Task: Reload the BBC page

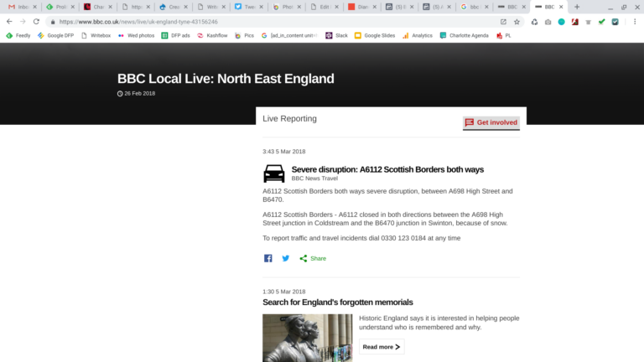Action: click(36, 22)
